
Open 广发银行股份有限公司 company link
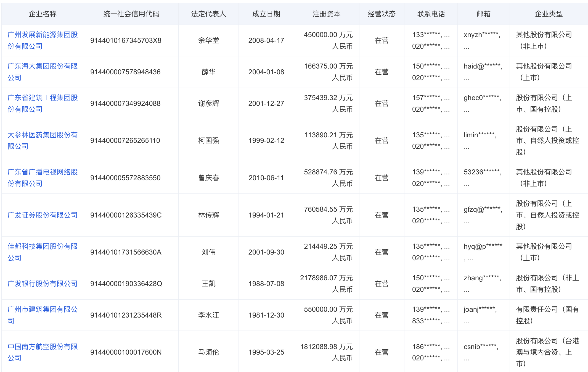click(x=43, y=284)
